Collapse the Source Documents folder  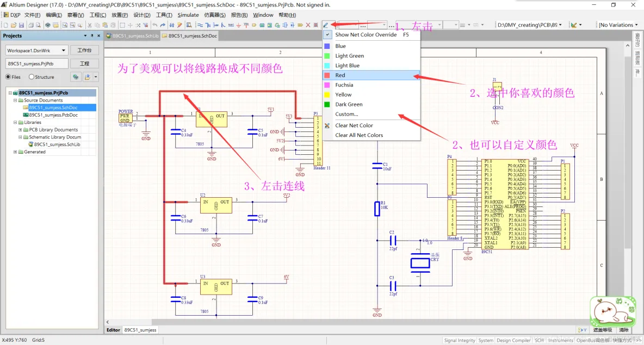coord(15,100)
